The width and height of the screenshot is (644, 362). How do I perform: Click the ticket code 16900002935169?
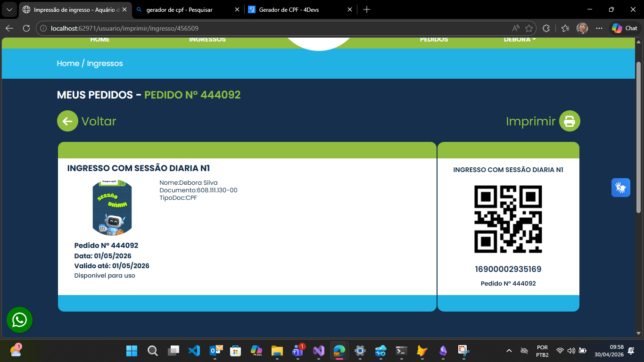pos(508,269)
